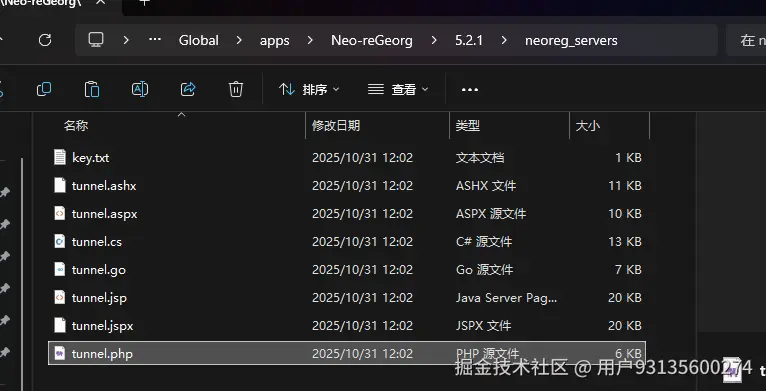Expand the chevron after Neo-reGeorg breadcrumb
This screenshot has width=766, height=391.
(434, 40)
